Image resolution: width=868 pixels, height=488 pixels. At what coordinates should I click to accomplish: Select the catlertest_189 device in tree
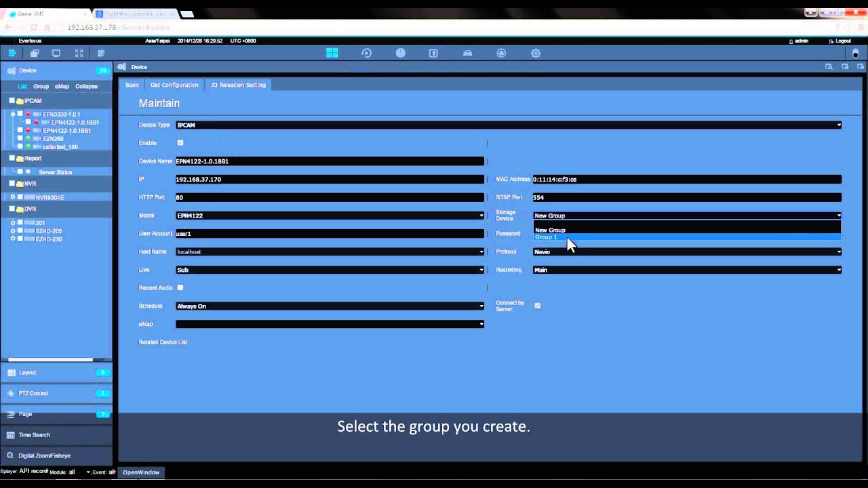click(x=60, y=147)
